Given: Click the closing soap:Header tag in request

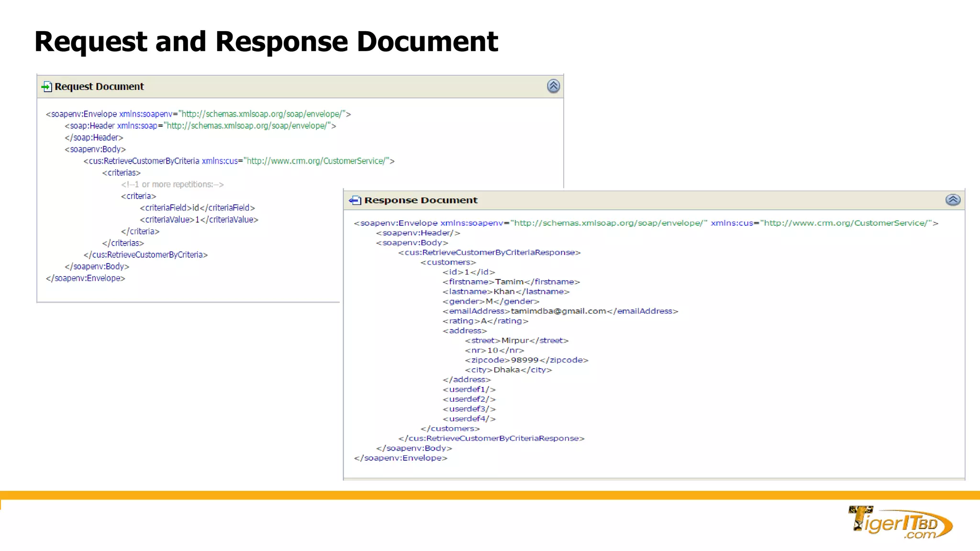Looking at the screenshot, I should 94,138.
